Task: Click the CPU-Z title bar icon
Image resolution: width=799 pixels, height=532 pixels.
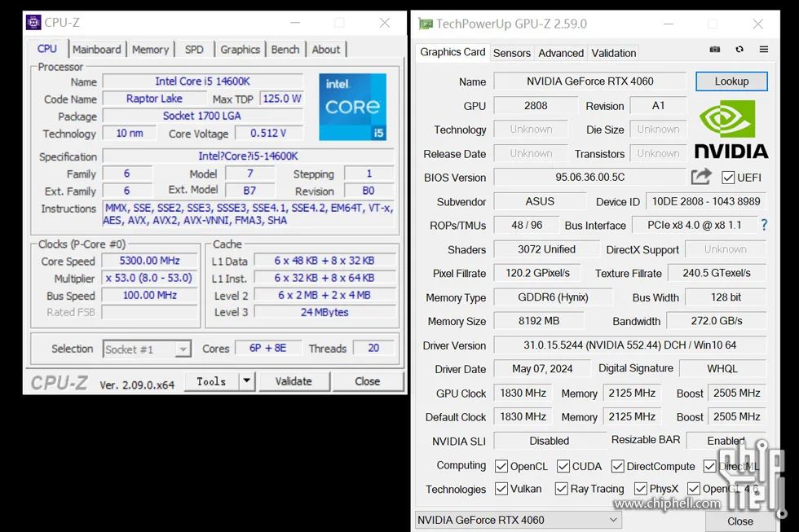Action: coord(33,22)
